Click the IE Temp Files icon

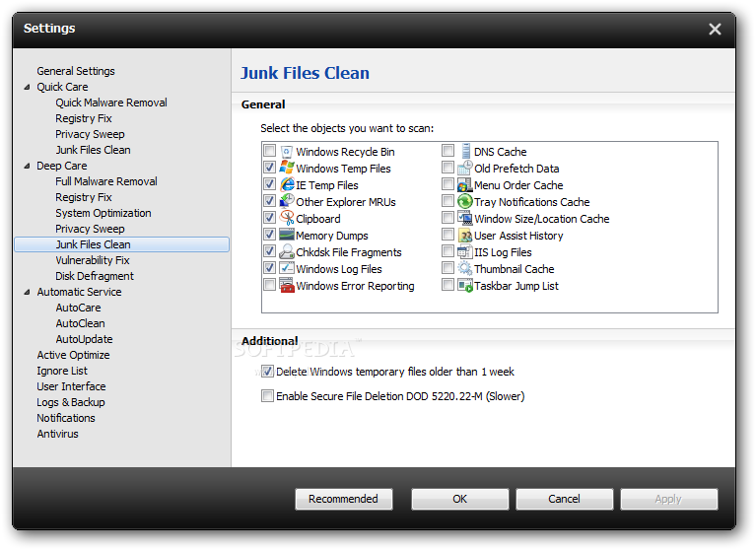click(287, 184)
